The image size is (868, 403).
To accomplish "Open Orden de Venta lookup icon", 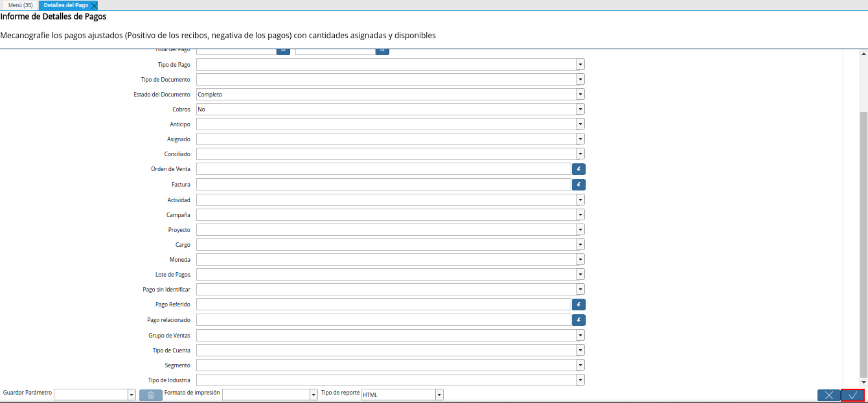I will point(578,169).
